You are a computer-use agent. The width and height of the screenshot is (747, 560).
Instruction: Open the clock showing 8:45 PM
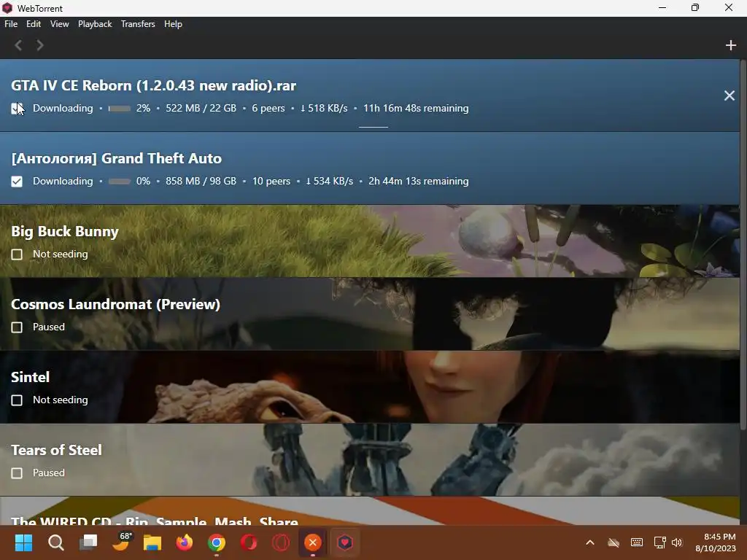click(x=715, y=542)
